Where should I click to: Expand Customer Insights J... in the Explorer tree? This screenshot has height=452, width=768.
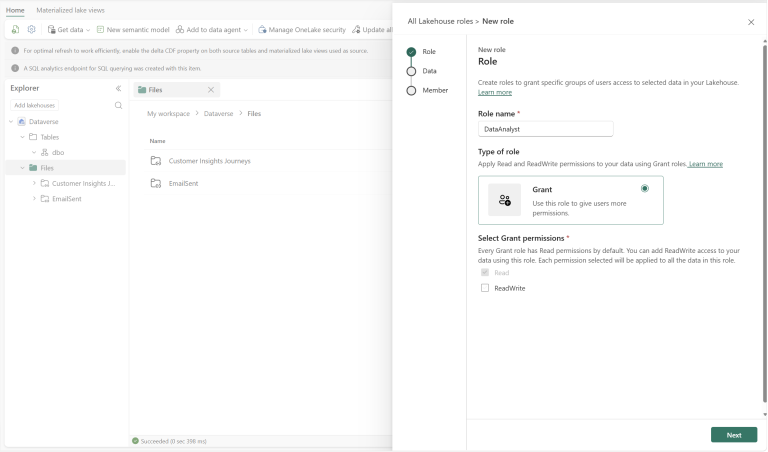(34, 183)
